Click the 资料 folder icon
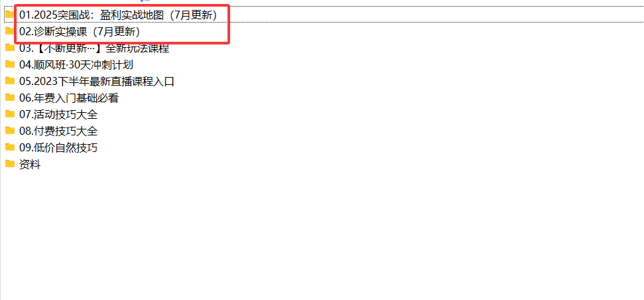This screenshot has height=300, width=644. click(10, 165)
